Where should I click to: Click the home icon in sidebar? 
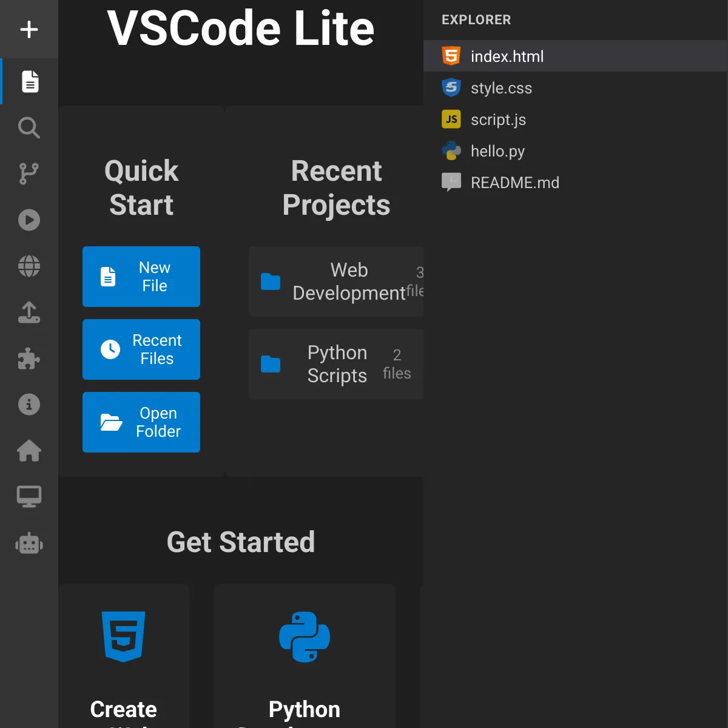[x=29, y=451]
